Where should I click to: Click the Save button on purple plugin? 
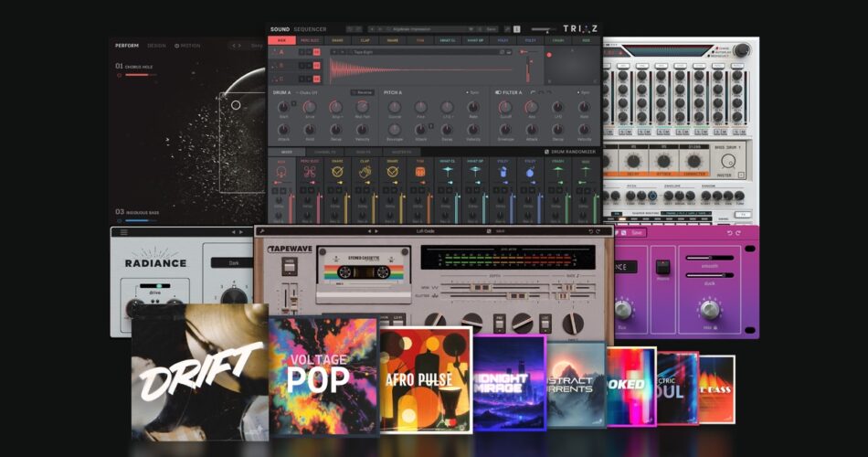click(x=637, y=233)
